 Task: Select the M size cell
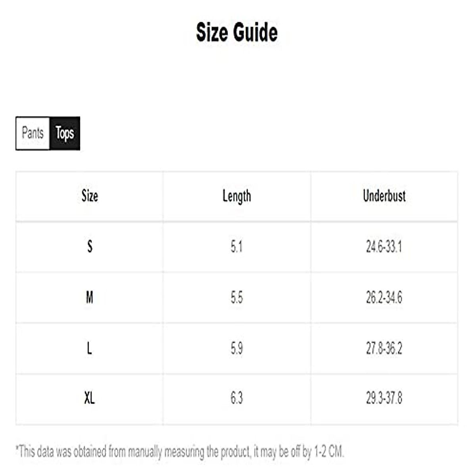coord(90,297)
